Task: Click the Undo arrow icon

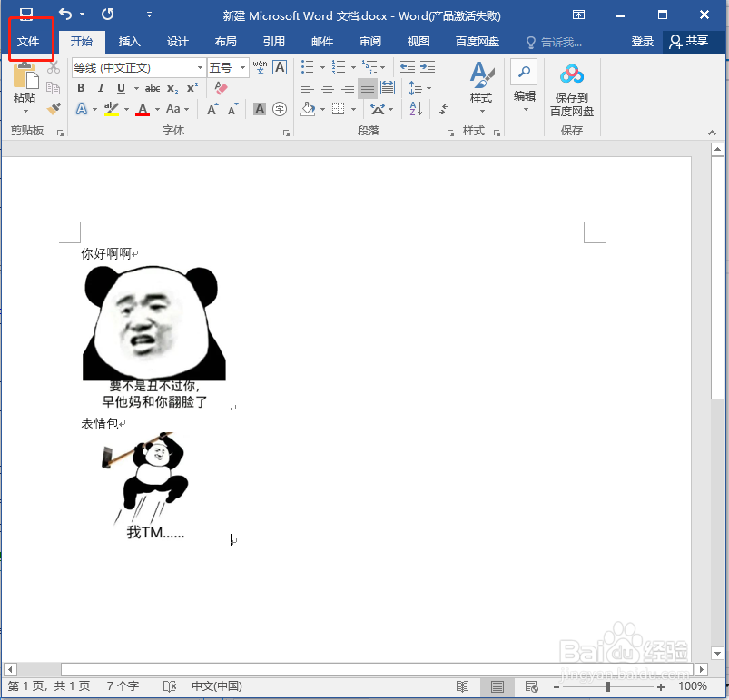Action: point(65,15)
